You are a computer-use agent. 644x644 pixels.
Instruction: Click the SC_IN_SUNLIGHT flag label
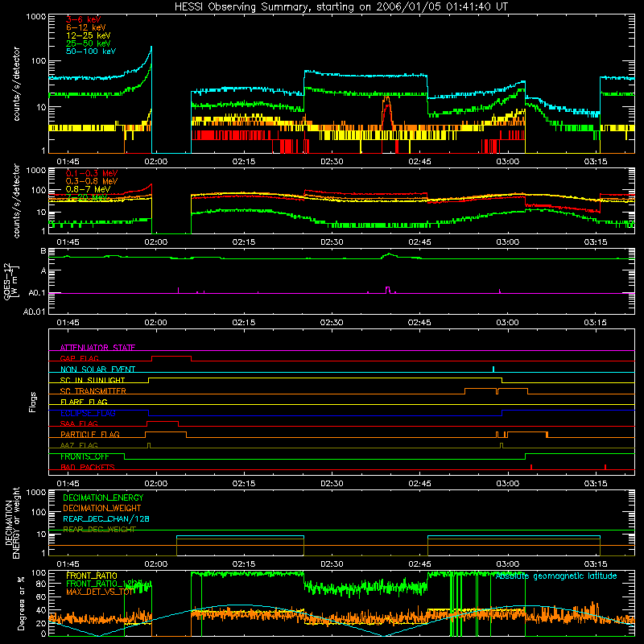coord(93,380)
